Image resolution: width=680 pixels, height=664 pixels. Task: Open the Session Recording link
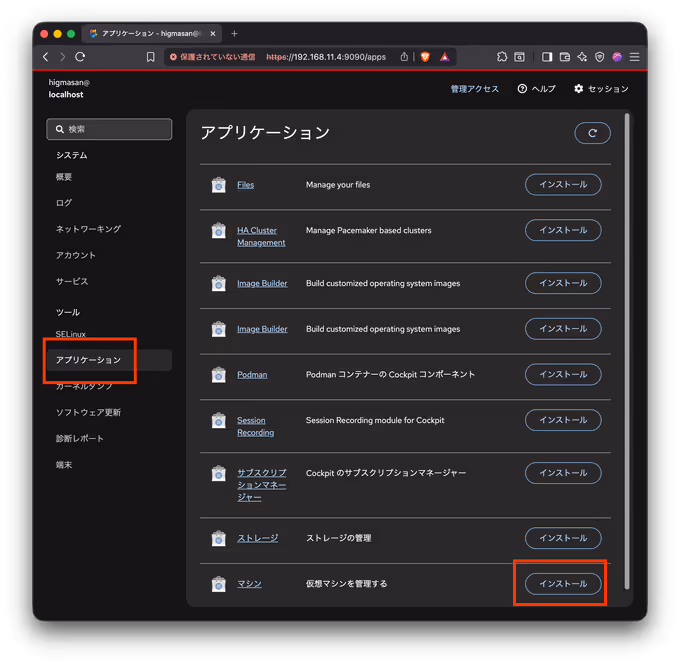click(x=255, y=426)
